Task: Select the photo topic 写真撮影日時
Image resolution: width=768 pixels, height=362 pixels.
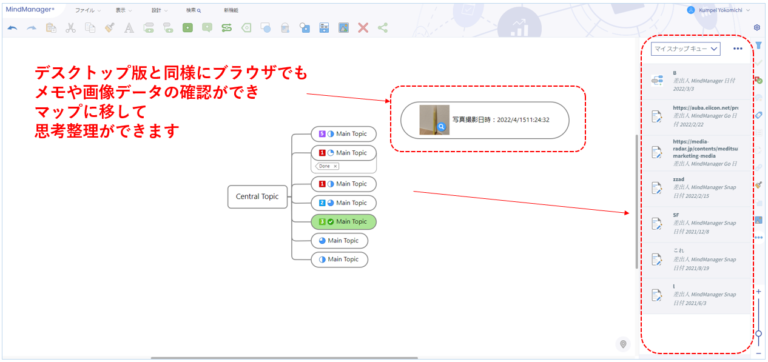Action: click(485, 120)
